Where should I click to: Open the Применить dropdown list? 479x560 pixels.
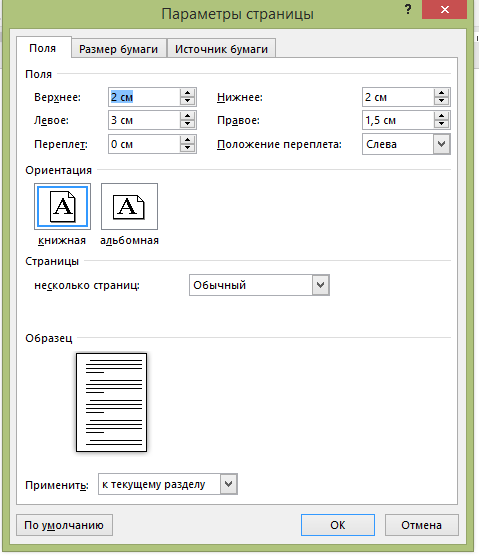point(229,484)
